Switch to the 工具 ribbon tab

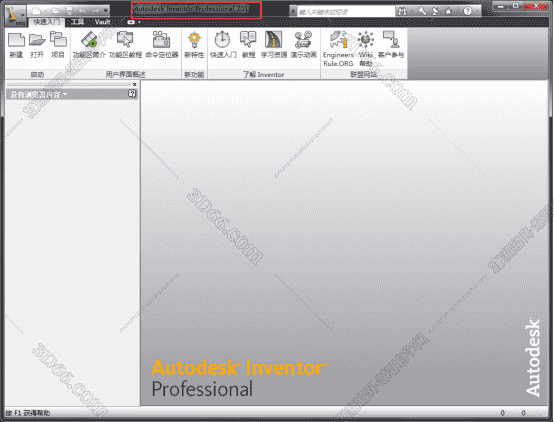tap(77, 22)
